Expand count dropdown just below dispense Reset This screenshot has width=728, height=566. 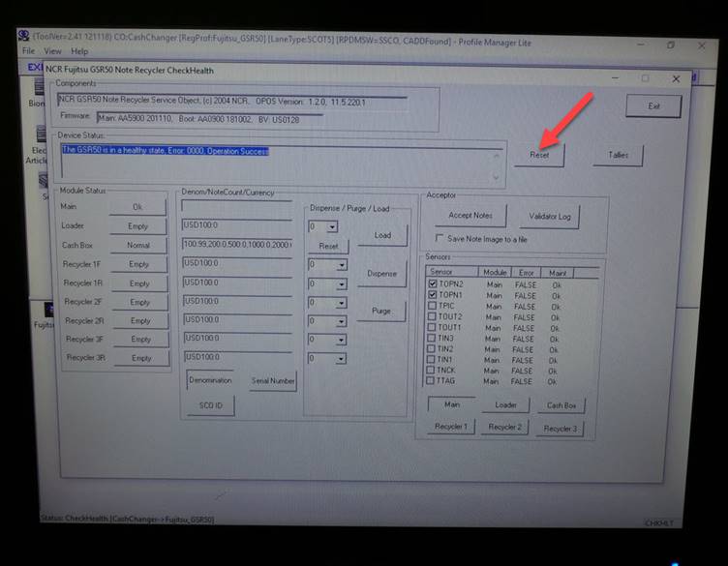pos(341,264)
